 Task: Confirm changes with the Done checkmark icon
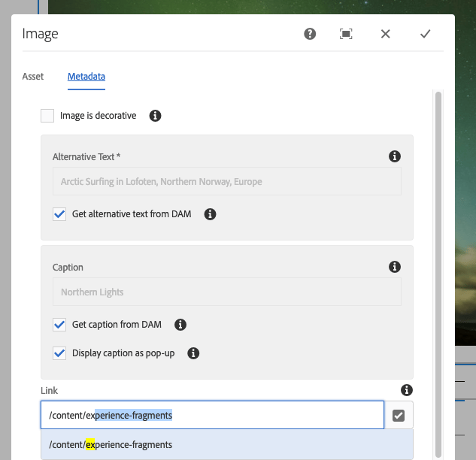pyautogui.click(x=425, y=34)
